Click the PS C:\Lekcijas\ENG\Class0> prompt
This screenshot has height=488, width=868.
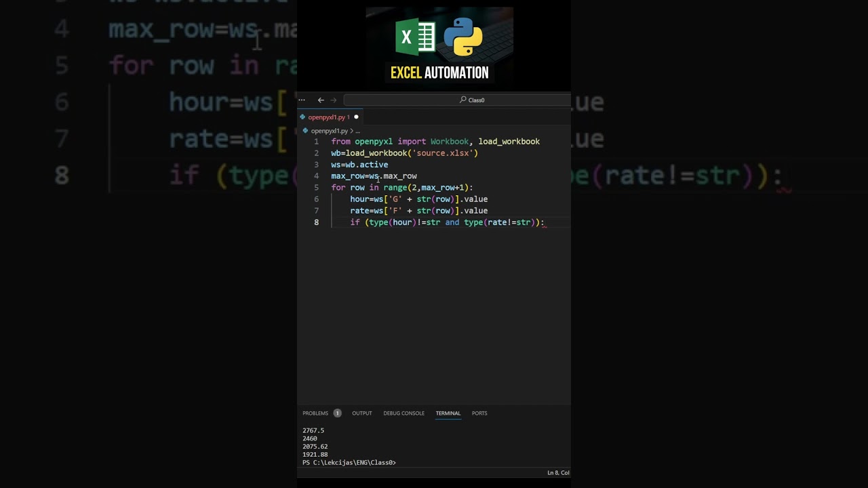[x=349, y=463]
